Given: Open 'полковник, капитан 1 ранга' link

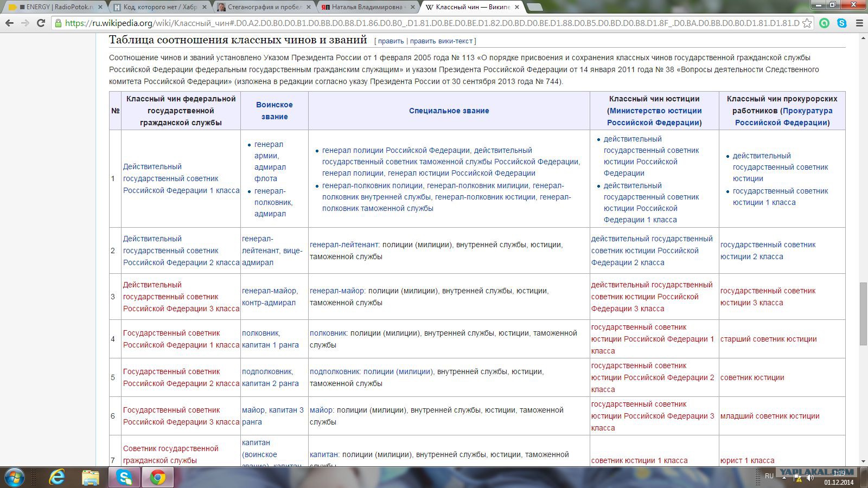Looking at the screenshot, I should click(270, 339).
